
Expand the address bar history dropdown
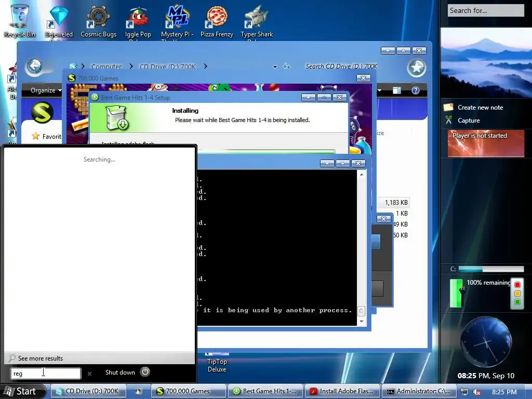pos(275,67)
